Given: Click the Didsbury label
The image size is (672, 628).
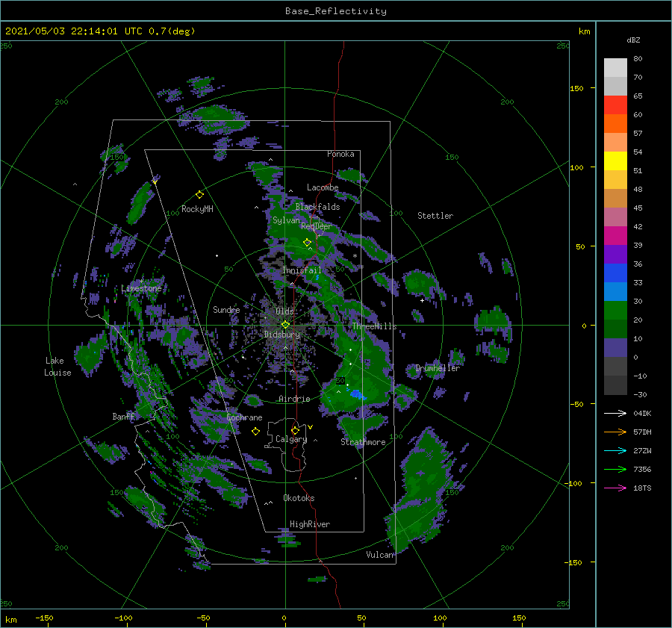Looking at the screenshot, I should coord(281,335).
